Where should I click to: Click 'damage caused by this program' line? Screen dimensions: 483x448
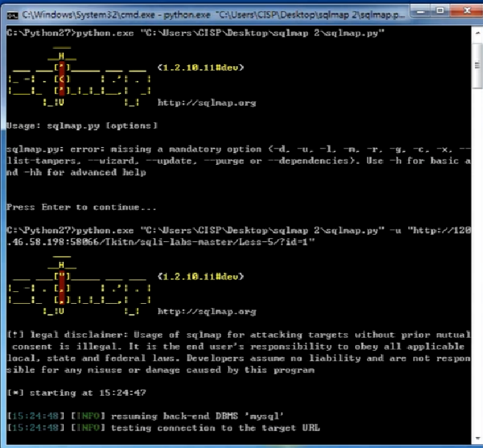[160, 370]
